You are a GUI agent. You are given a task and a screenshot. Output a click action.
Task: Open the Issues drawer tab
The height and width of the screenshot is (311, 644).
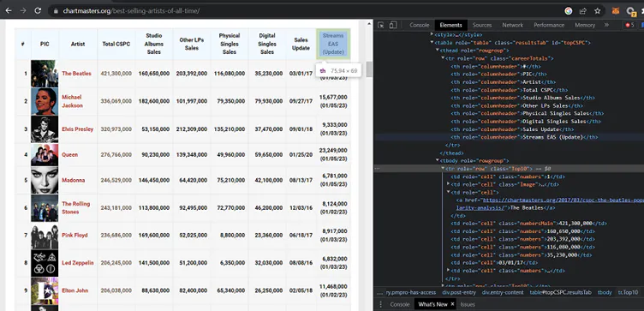tap(468, 304)
